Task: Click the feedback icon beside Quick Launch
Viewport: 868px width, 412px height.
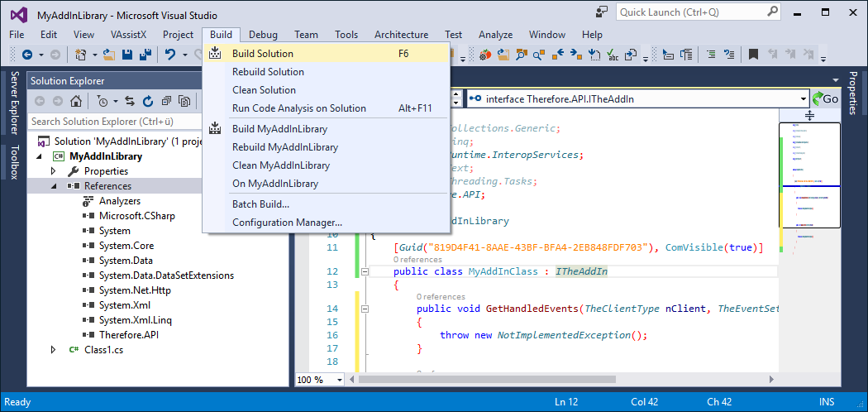Action: pos(601,12)
